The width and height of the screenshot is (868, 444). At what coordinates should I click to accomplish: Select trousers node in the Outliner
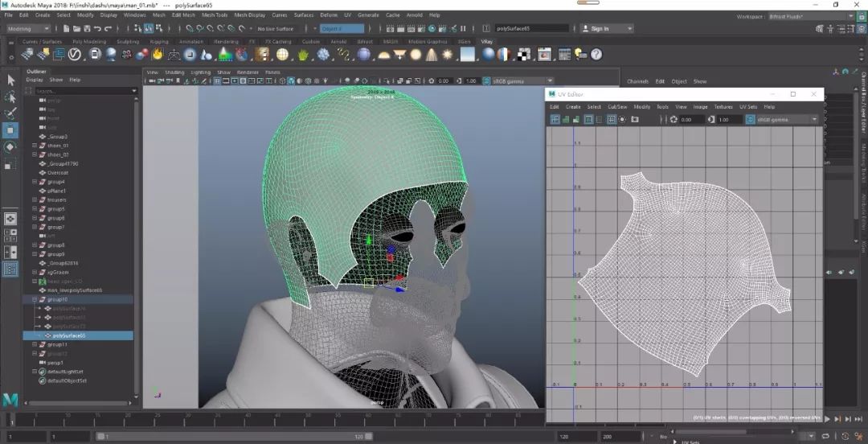tap(57, 199)
